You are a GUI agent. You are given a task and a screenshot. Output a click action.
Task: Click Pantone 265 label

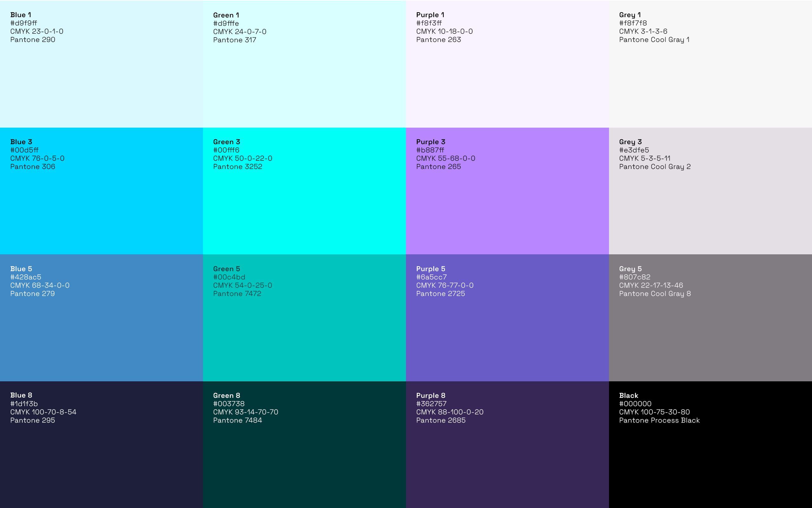439,167
